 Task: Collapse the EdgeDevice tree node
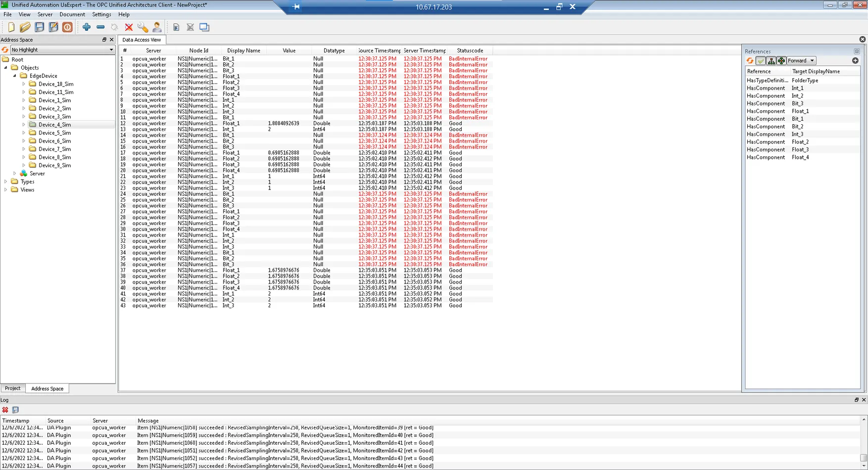coord(15,76)
